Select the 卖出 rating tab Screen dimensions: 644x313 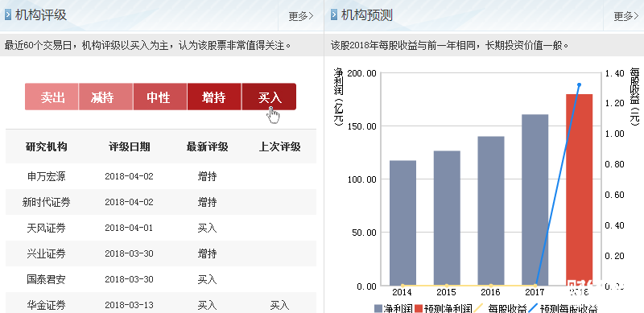coord(52,97)
